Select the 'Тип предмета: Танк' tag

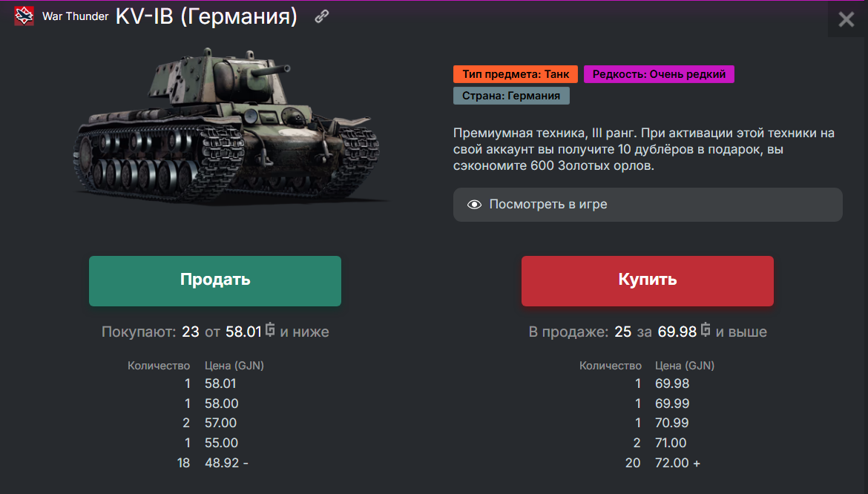[x=516, y=74]
